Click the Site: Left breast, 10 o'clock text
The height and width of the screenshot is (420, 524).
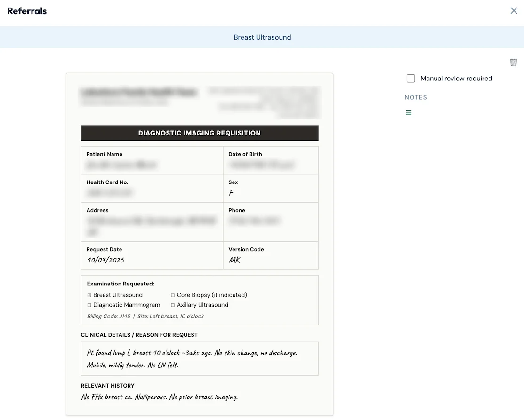coord(170,316)
